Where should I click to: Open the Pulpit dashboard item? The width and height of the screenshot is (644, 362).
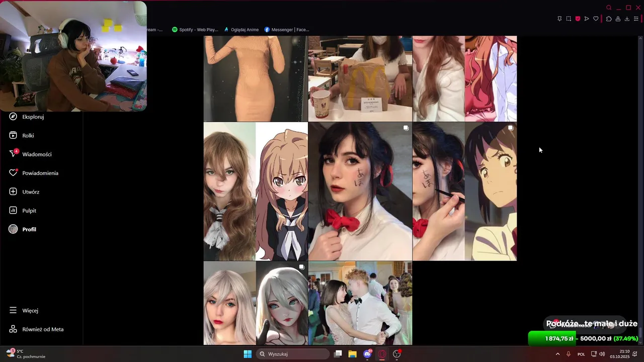(x=23, y=211)
